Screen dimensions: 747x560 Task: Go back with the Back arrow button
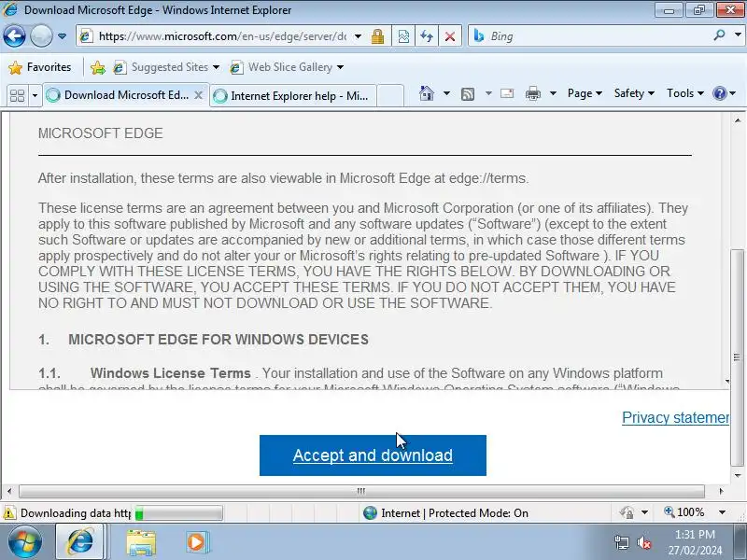point(14,35)
